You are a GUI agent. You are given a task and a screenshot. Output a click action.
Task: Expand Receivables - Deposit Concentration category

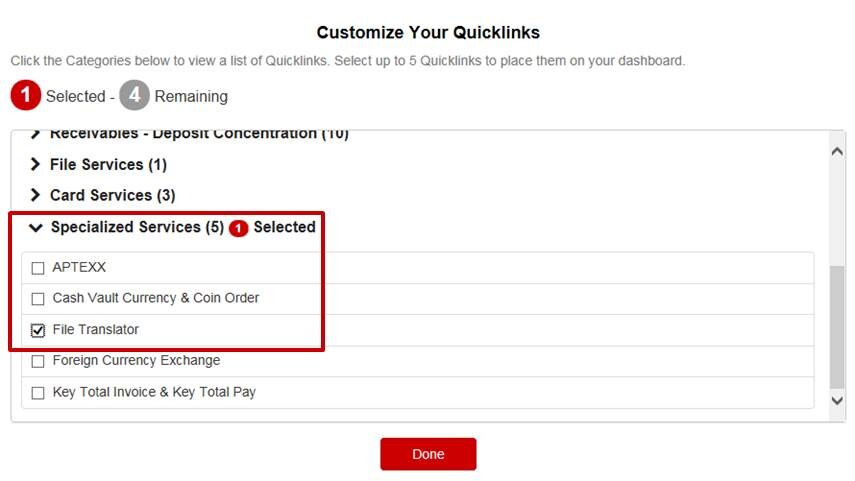(199, 134)
